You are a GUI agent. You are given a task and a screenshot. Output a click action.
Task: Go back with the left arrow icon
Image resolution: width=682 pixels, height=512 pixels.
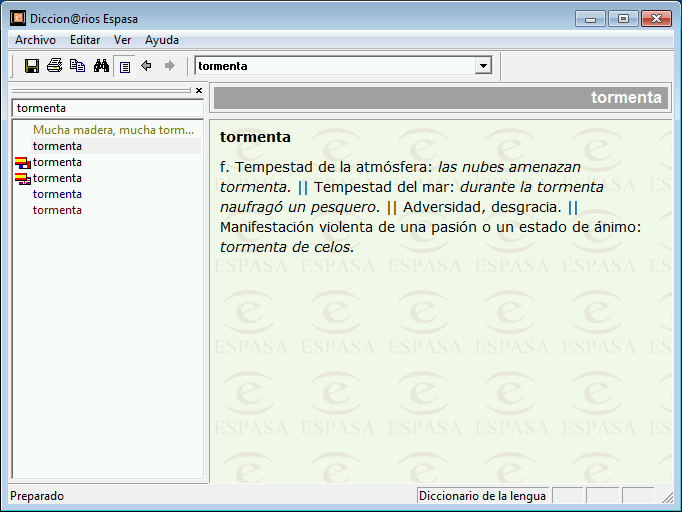(147, 66)
